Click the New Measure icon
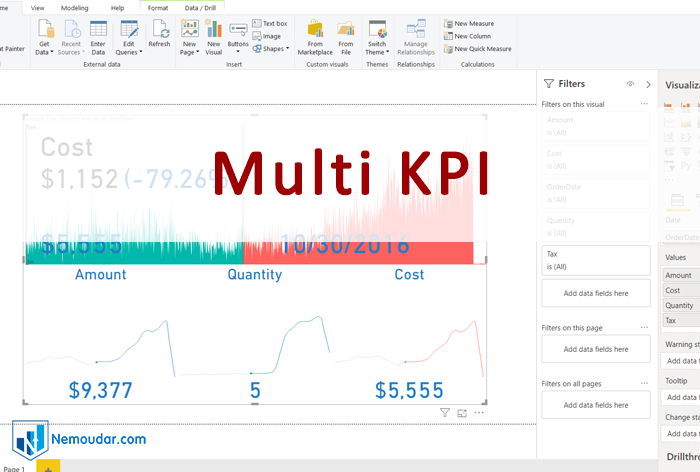 click(x=447, y=23)
